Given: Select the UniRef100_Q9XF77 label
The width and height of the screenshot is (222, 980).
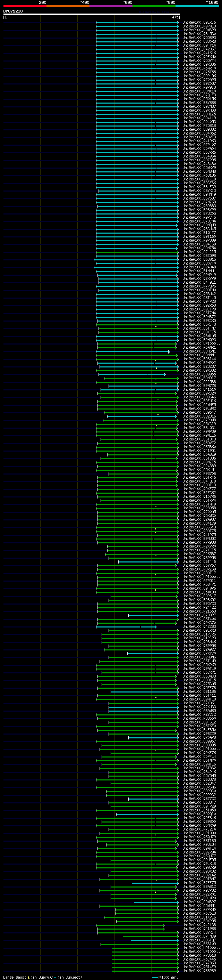Looking at the screenshot, I should [x=199, y=489].
